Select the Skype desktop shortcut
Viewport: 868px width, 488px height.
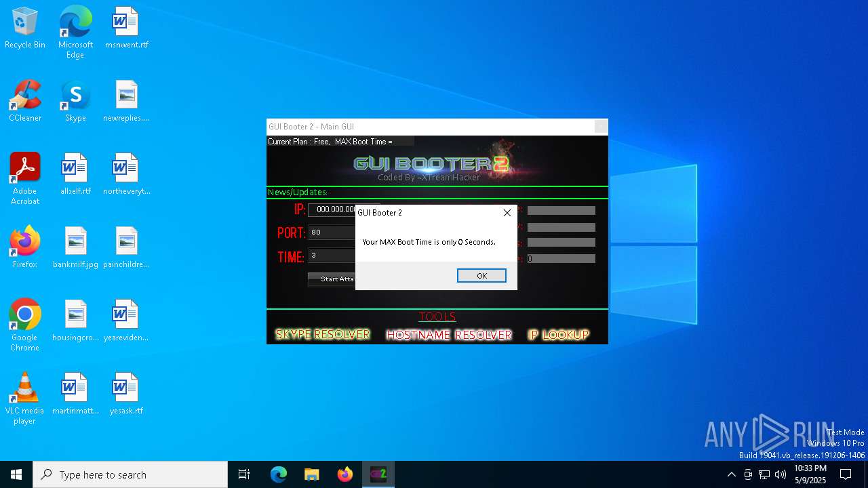coord(75,102)
